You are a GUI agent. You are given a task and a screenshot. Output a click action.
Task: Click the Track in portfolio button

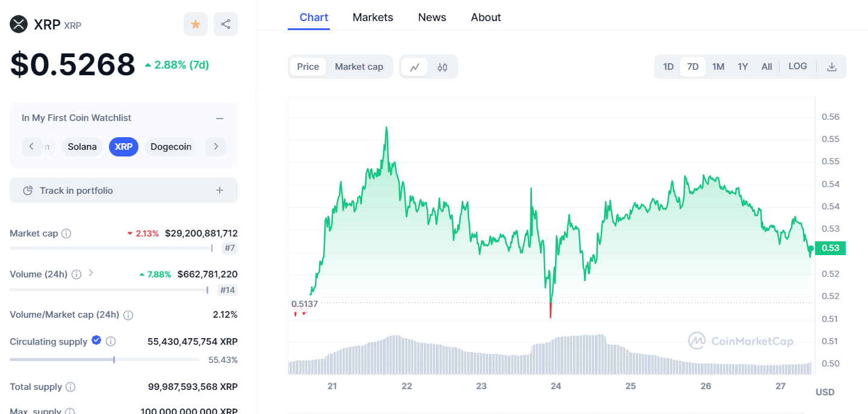[123, 190]
